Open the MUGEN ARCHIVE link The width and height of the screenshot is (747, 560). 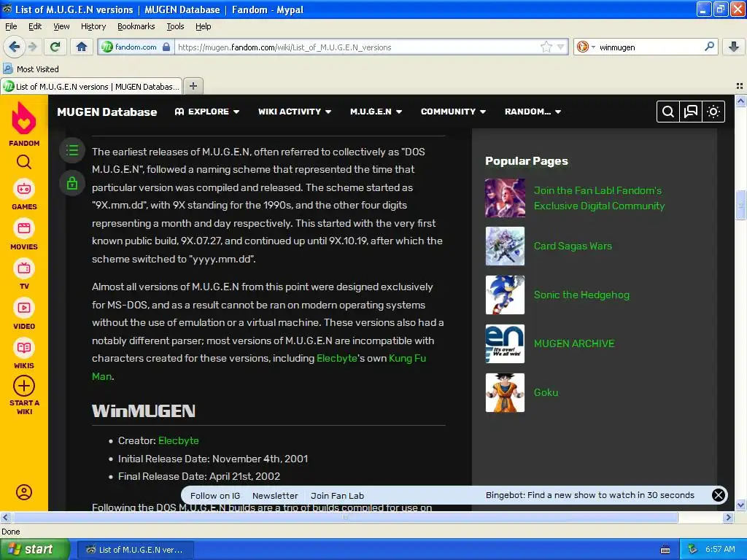[x=574, y=343]
